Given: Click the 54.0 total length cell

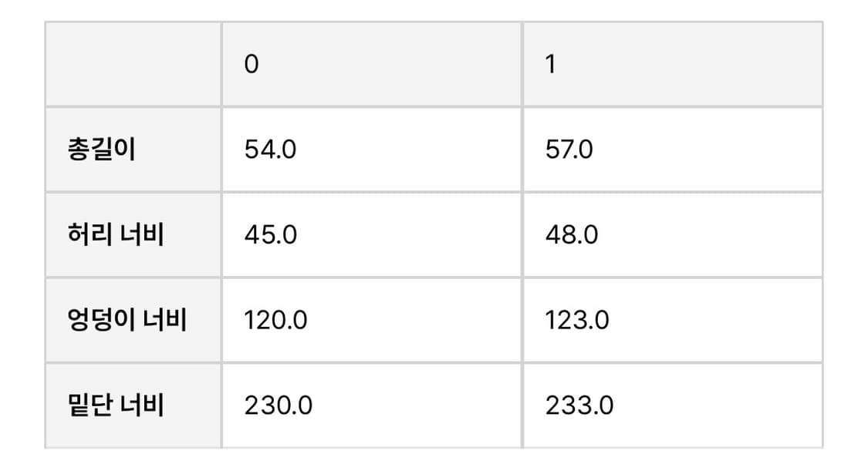Looking at the screenshot, I should (x=270, y=150).
